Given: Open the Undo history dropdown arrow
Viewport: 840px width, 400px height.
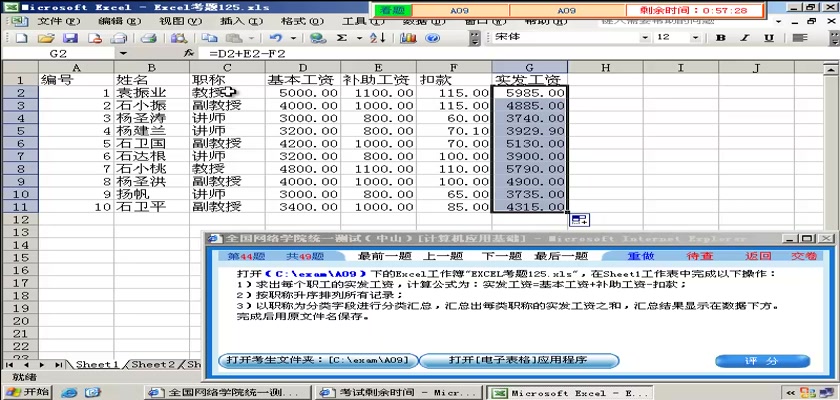Looking at the screenshot, I should tap(293, 38).
